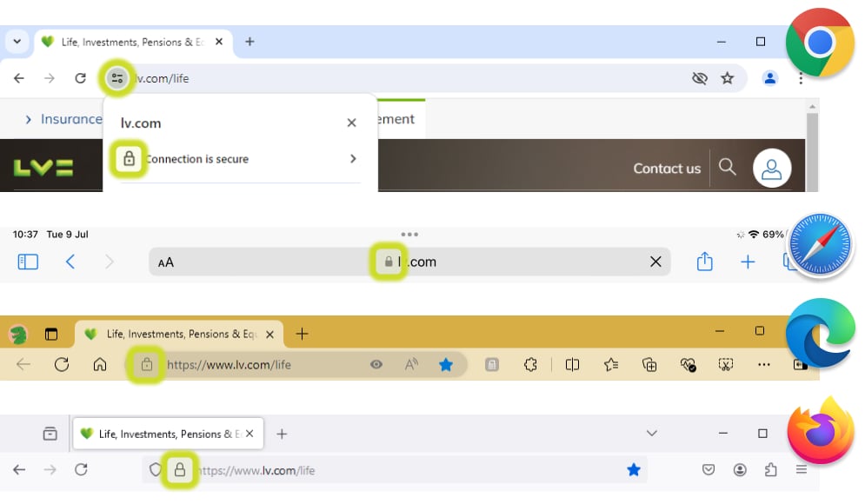865x504 pixels.
Task: Add a new tab in Safari
Action: [x=748, y=262]
